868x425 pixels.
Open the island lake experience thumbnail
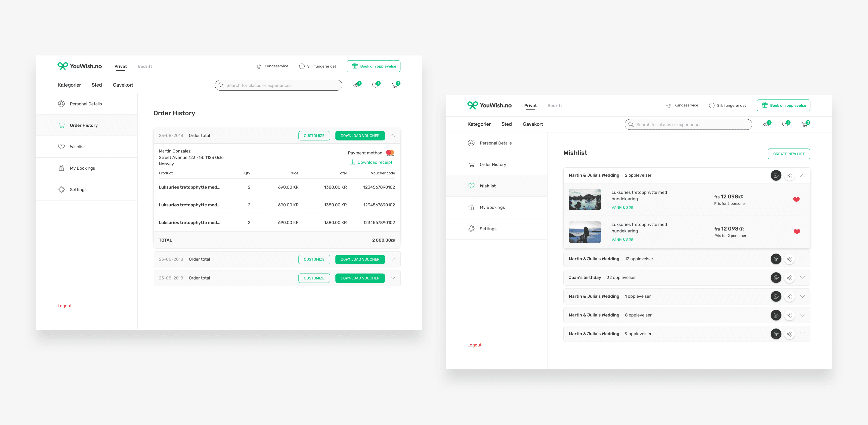click(585, 200)
